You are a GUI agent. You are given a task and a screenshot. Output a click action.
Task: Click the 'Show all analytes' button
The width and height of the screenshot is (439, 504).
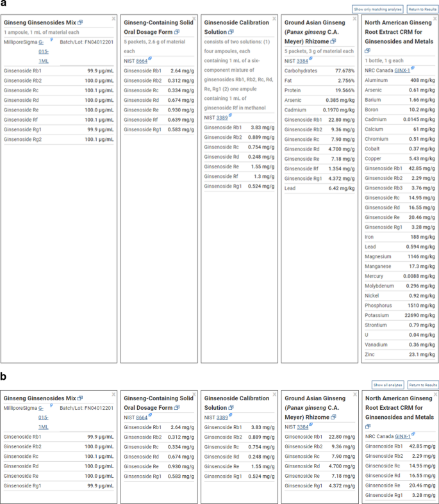[x=387, y=385]
